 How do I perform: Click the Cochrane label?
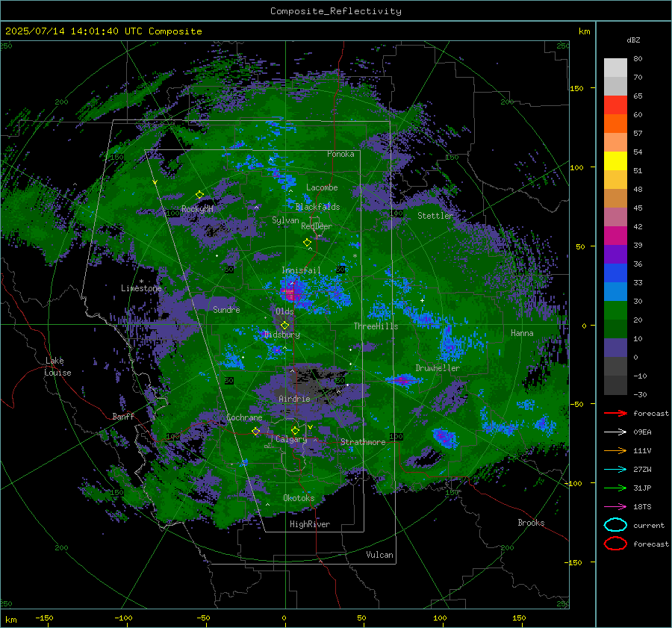pyautogui.click(x=244, y=417)
